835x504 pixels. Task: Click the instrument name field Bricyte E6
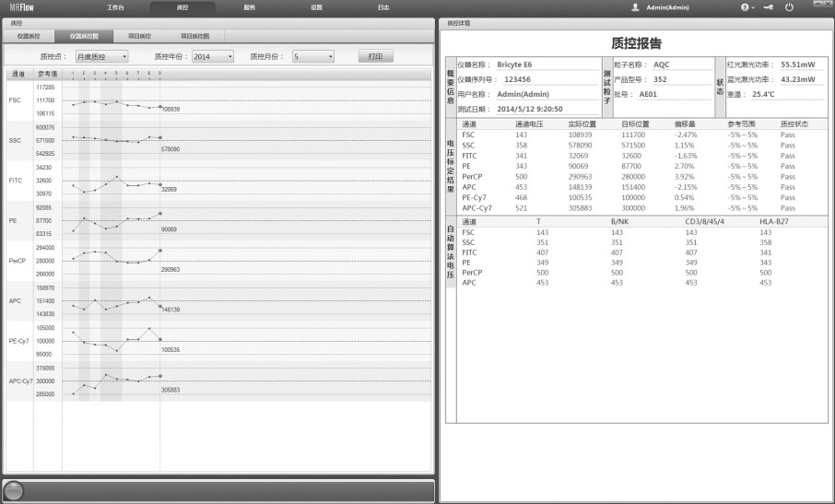click(x=514, y=64)
